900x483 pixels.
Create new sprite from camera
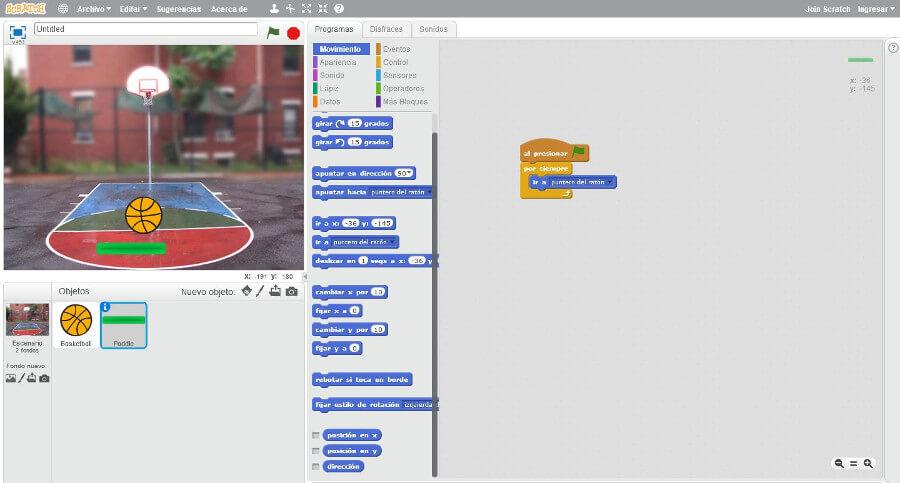[292, 291]
